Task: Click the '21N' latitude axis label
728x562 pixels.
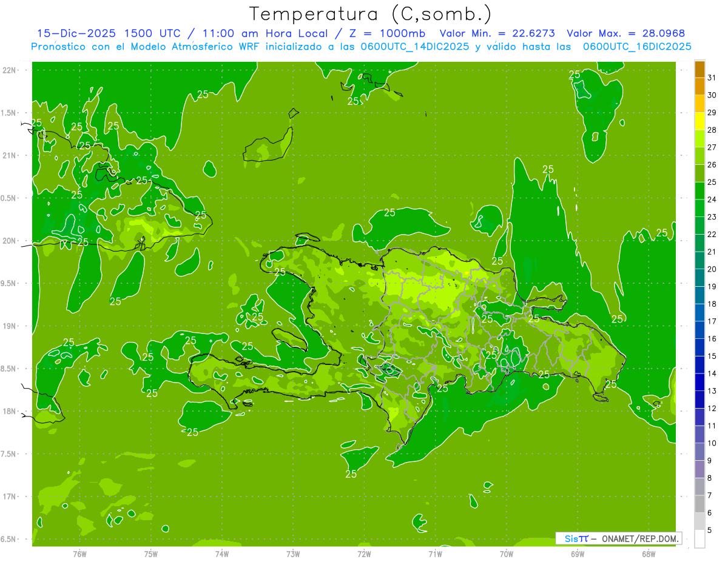Action: point(9,155)
